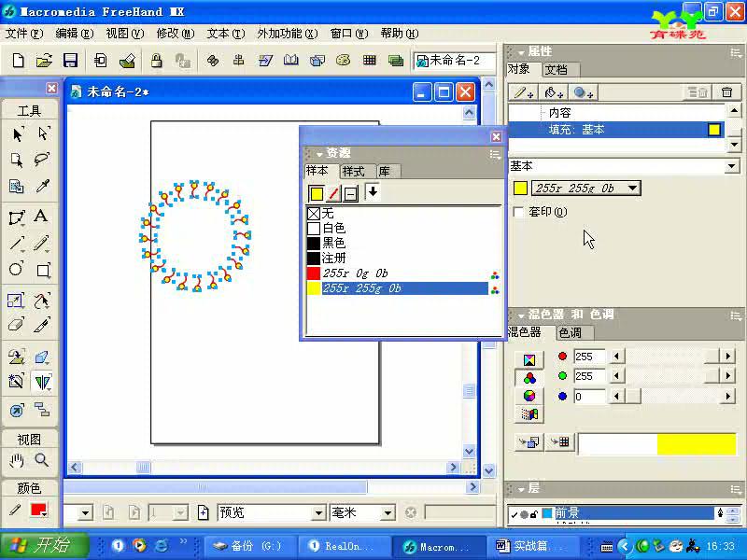Open the 255r 255g 0b color dropdown
The height and width of the screenshot is (560, 747).
click(x=632, y=189)
